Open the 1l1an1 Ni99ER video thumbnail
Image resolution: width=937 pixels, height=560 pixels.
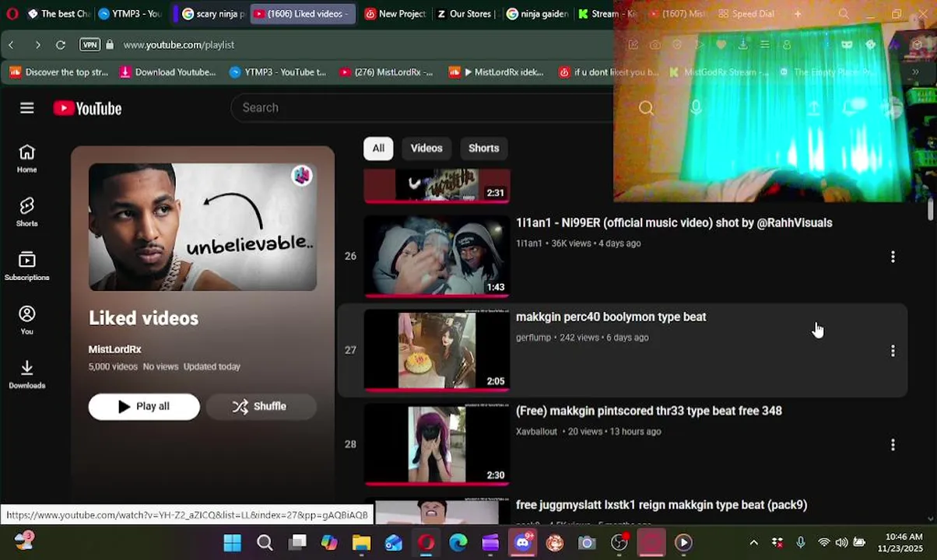click(x=437, y=257)
